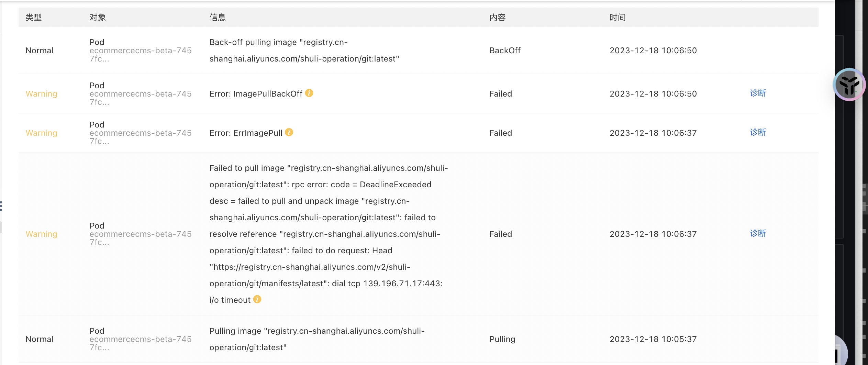Click the Error: ErrImagePull message
The height and width of the screenshot is (365, 868).
246,133
